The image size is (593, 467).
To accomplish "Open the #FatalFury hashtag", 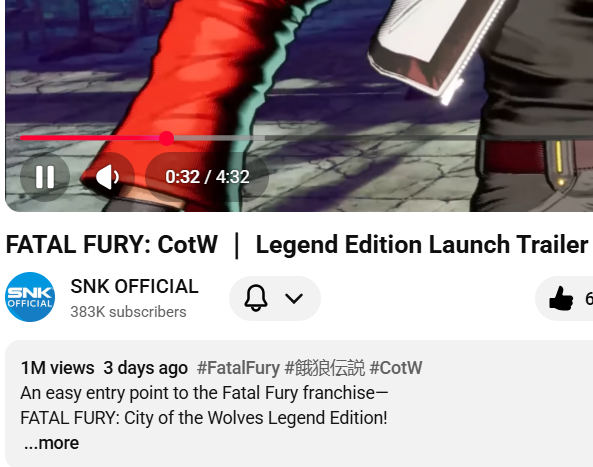I will 238,368.
